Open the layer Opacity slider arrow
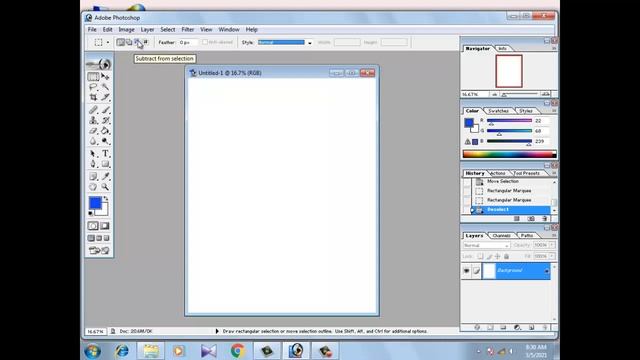This screenshot has height=360, width=640. 552,245
